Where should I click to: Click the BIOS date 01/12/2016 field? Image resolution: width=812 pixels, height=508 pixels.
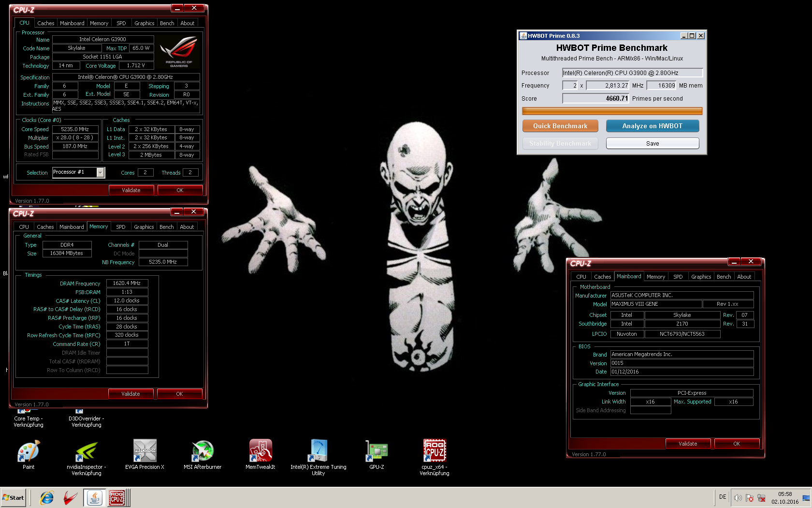tap(682, 372)
